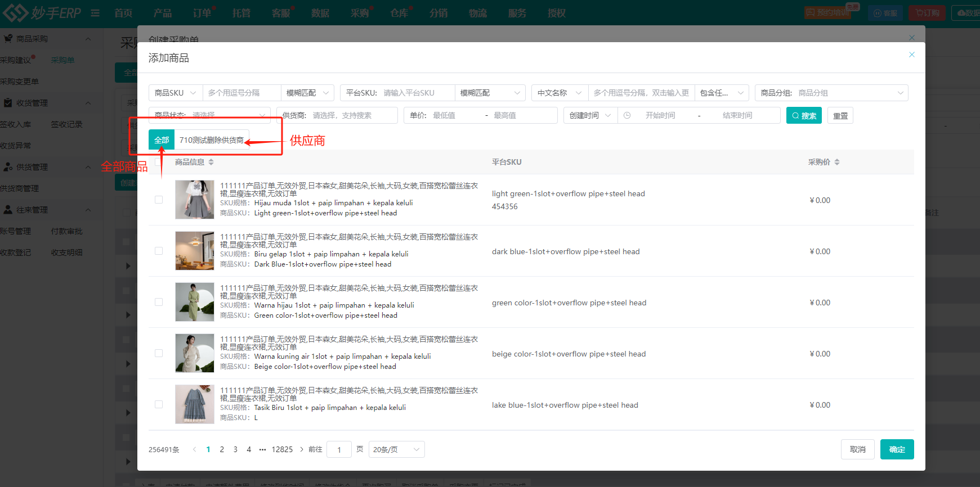The image size is (980, 487).
Task: Select all products header checkbox
Action: [159, 162]
